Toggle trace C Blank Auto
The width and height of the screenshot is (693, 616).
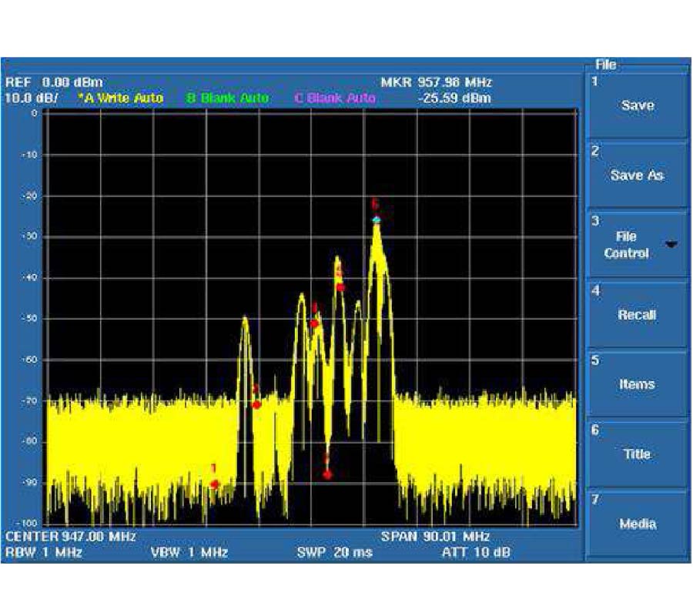[335, 99]
